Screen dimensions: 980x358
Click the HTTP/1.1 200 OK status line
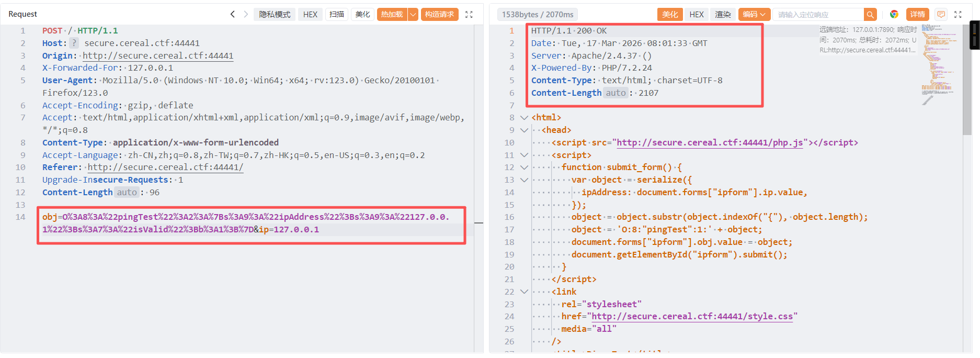569,30
